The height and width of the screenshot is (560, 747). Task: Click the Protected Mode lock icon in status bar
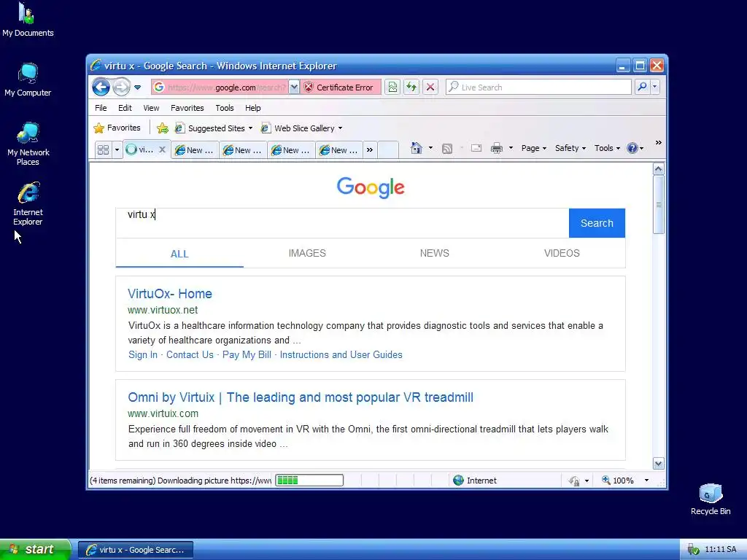(x=573, y=481)
